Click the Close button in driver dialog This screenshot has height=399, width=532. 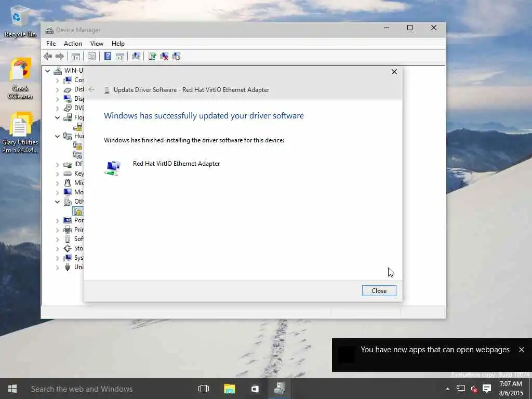coord(379,291)
